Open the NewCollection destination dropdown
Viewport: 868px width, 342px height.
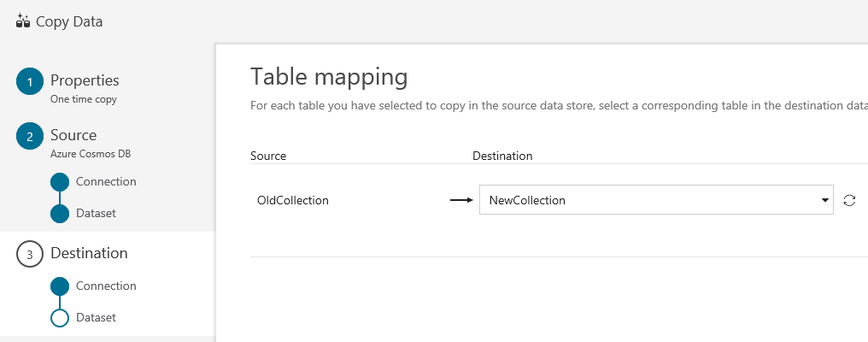[x=649, y=200]
